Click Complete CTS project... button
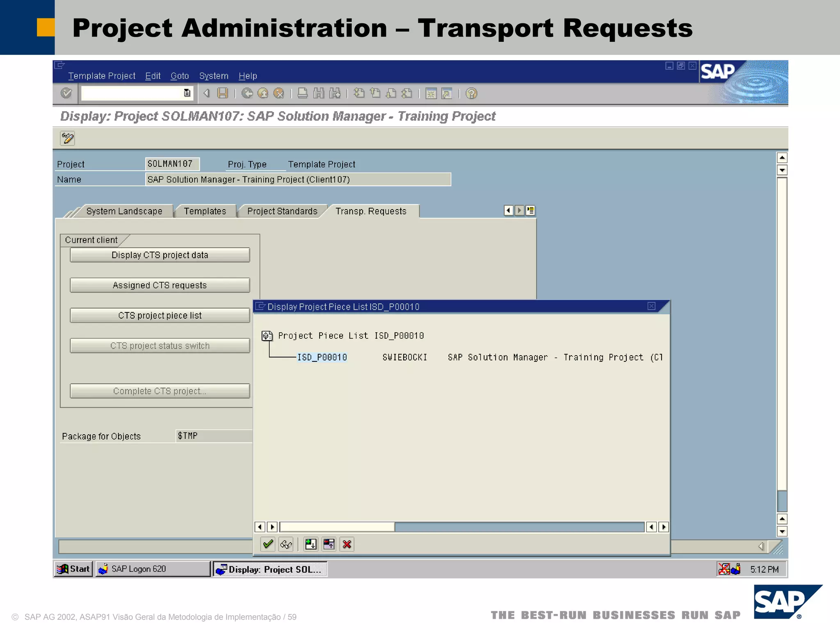Screen dimensions: 840x630 click(x=160, y=391)
